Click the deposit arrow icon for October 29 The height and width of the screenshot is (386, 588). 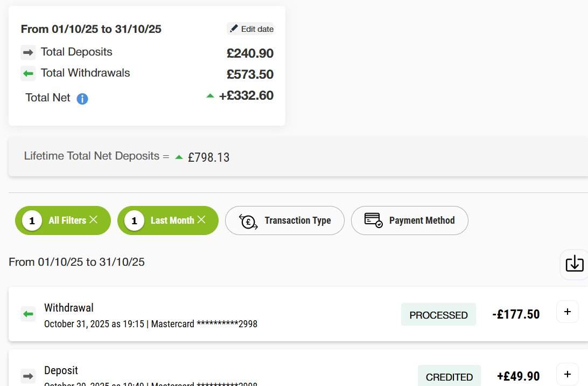[x=28, y=376]
